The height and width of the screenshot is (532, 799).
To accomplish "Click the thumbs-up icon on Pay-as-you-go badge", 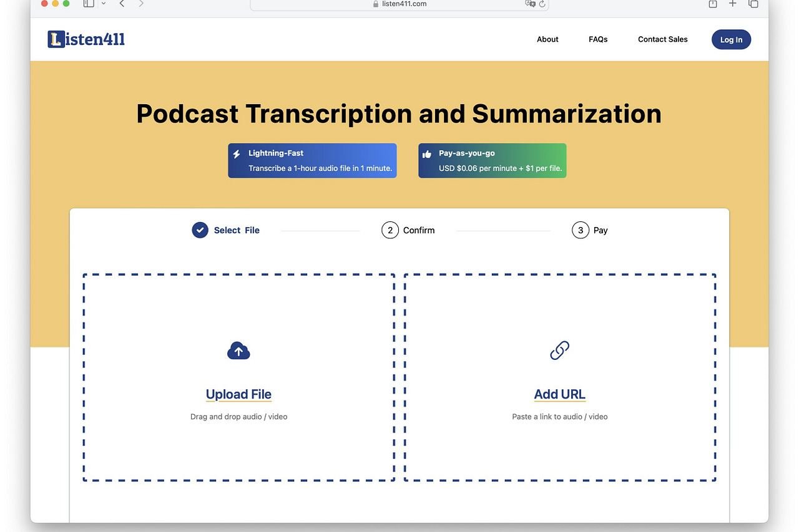I will pos(427,153).
